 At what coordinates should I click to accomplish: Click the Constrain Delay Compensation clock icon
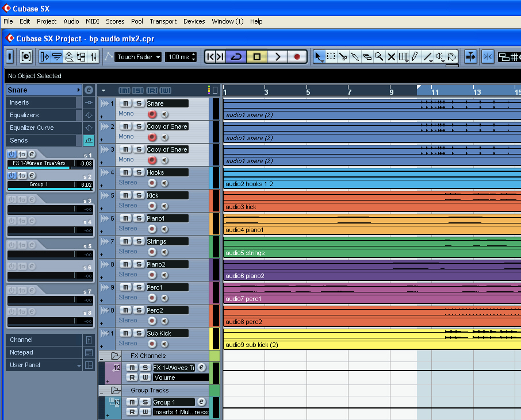pyautogui.click(x=26, y=57)
